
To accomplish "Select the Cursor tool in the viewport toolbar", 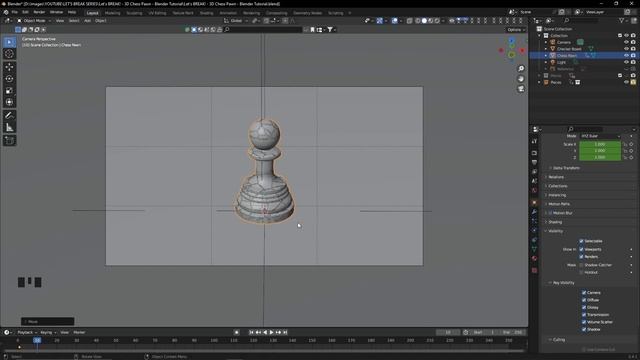I will tap(9, 54).
